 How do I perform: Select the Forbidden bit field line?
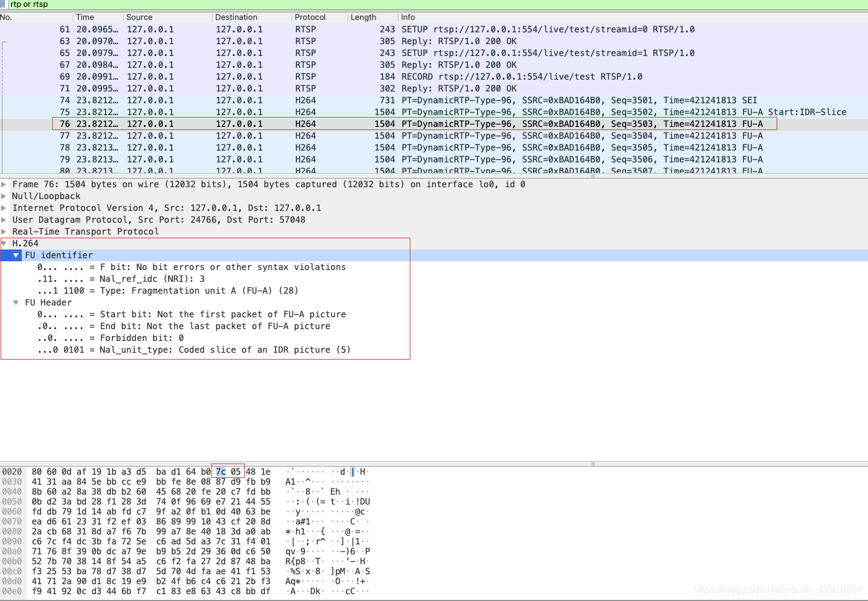click(111, 338)
